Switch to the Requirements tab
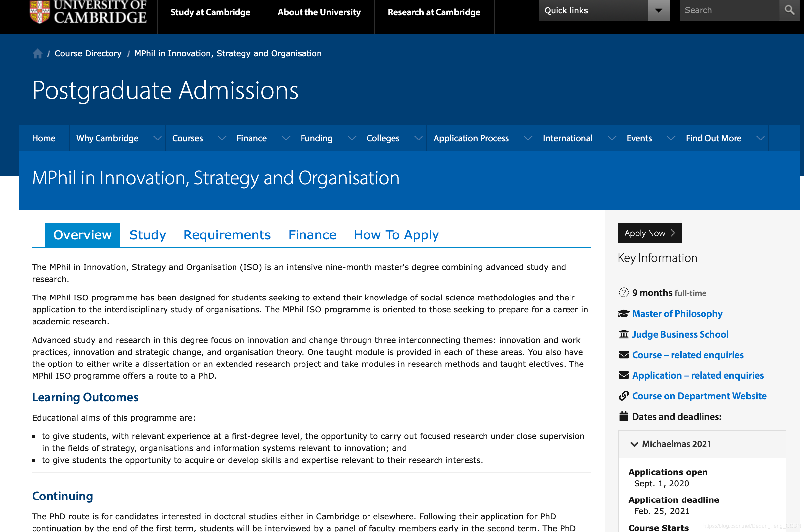 tap(227, 235)
